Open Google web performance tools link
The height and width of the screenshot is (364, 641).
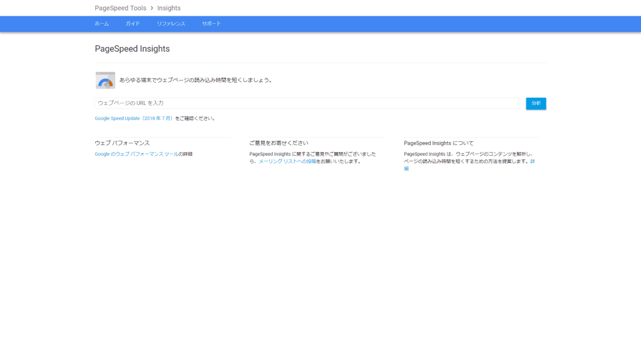point(136,154)
